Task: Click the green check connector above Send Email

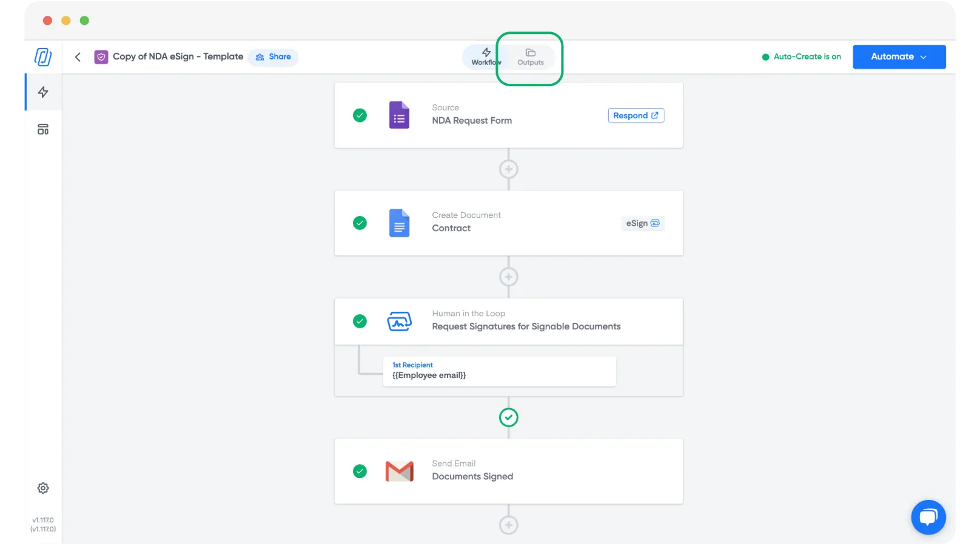Action: (x=509, y=417)
